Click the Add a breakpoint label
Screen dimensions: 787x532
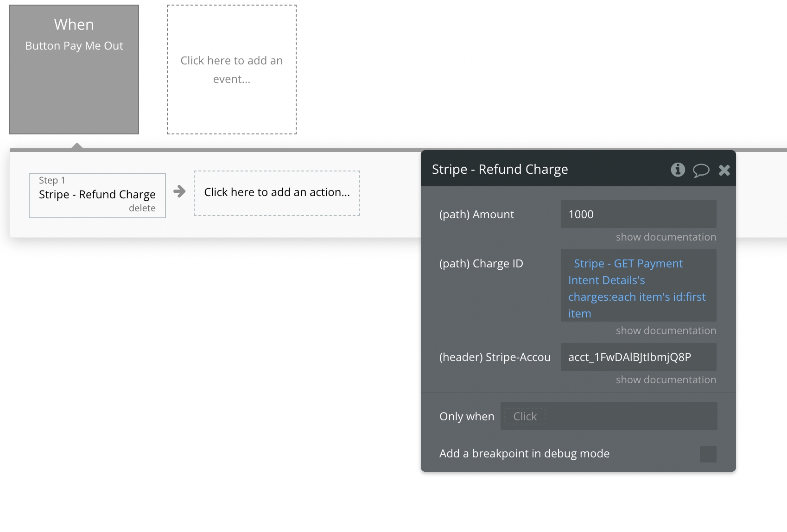(x=524, y=454)
